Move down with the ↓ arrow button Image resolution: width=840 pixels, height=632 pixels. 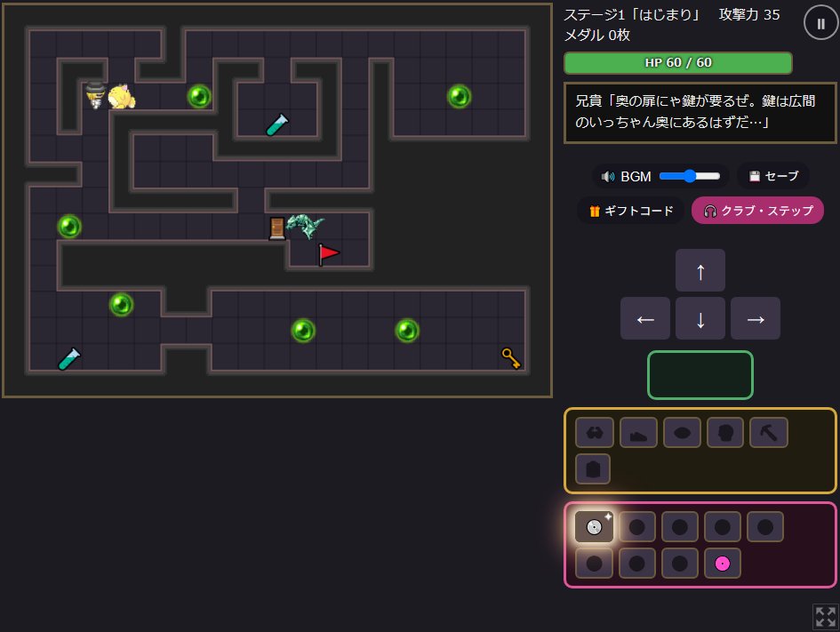[x=700, y=318]
